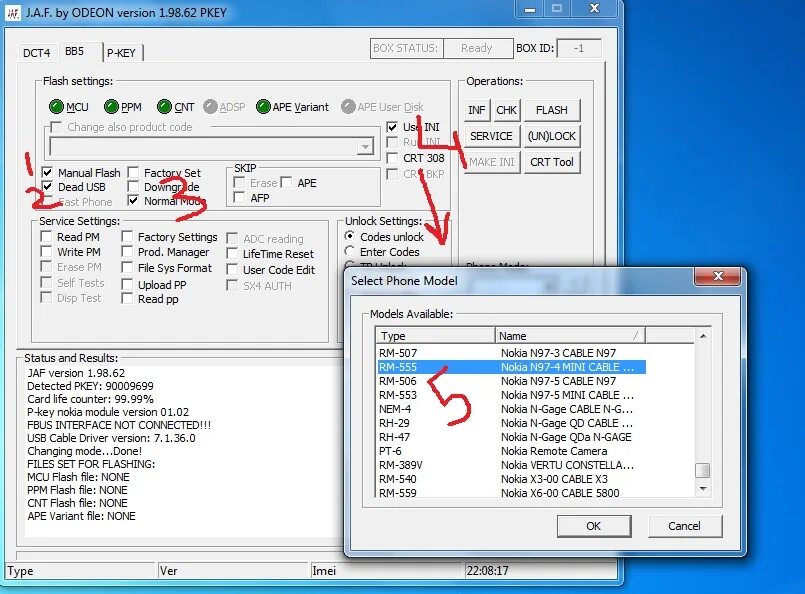This screenshot has height=594, width=805.
Task: Check the Read pp checkbox
Action: tap(127, 298)
